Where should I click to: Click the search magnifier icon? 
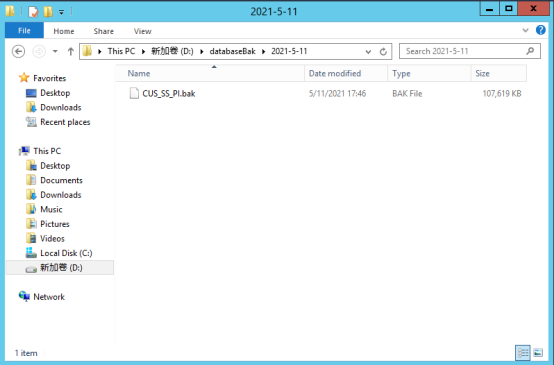point(530,51)
